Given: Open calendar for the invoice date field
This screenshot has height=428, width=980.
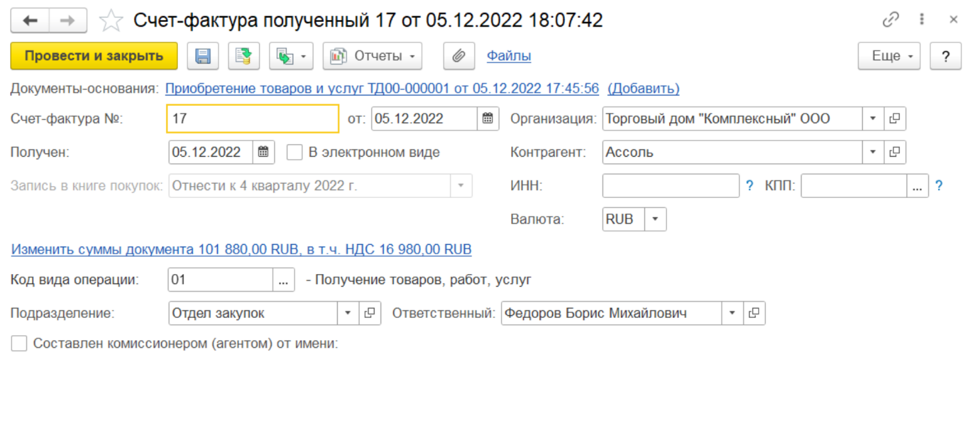Looking at the screenshot, I should pos(488,119).
